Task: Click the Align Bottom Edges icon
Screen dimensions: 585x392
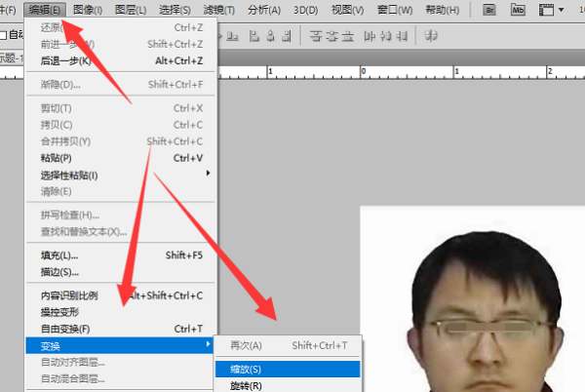Action: click(232, 36)
